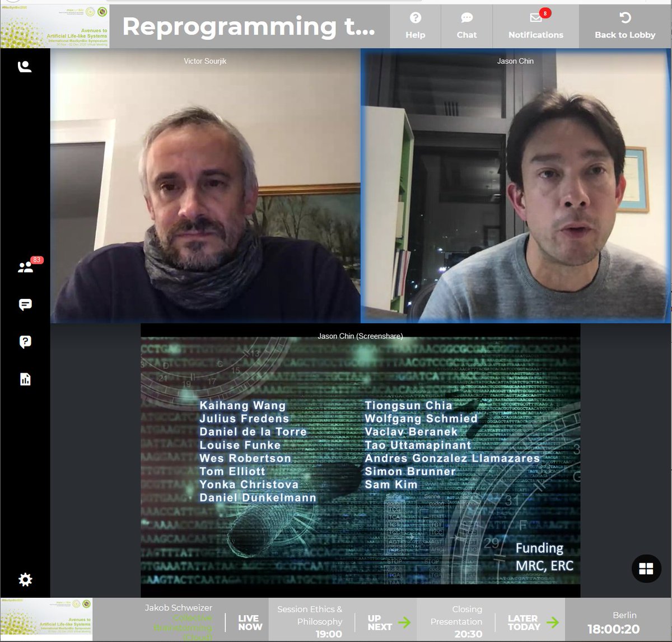Click the 'Jason Chin (Screenshare)' label
This screenshot has height=642, width=672.
[360, 336]
